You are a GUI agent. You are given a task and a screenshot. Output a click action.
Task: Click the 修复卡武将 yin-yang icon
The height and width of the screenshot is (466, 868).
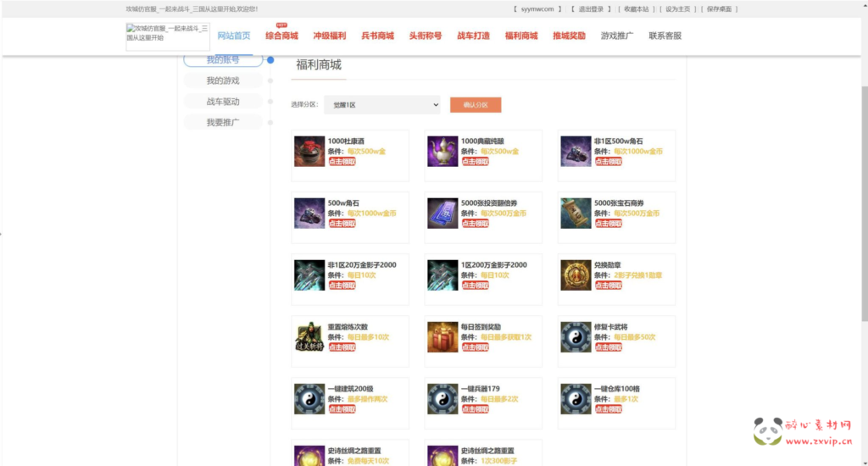coord(576,337)
